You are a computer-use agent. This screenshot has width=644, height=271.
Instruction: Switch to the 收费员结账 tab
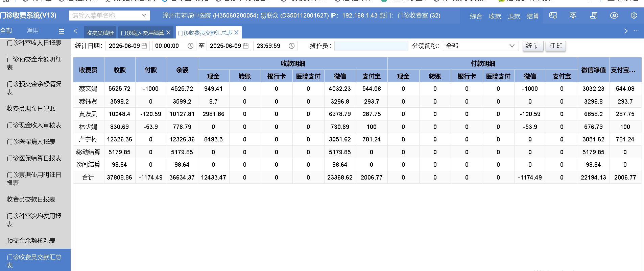coord(100,33)
